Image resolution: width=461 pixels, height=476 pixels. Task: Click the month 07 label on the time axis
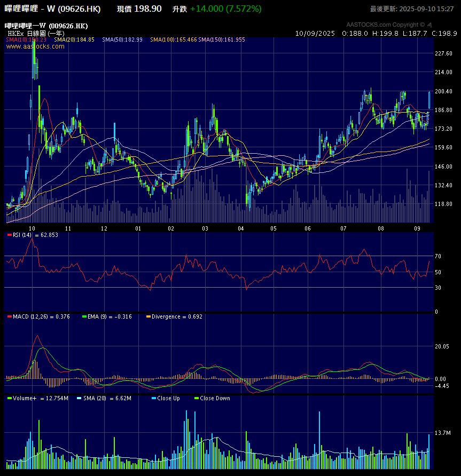[343, 228]
